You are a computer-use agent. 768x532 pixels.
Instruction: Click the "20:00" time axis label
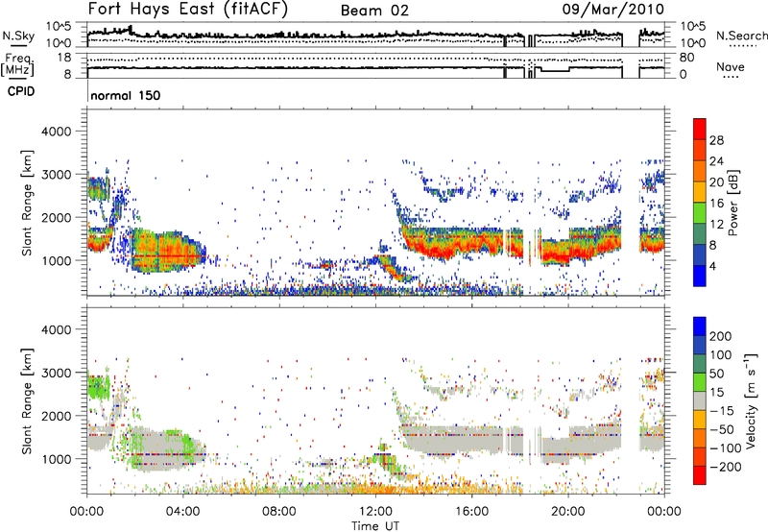point(568,512)
